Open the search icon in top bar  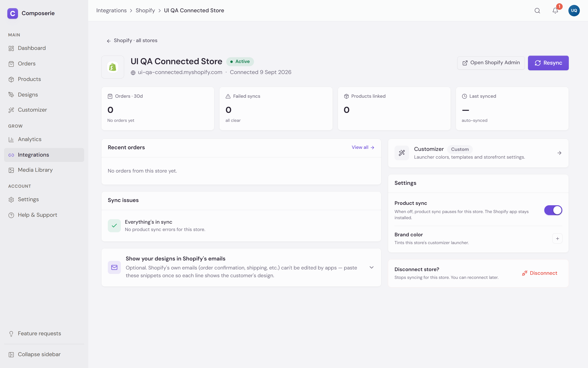[537, 10]
